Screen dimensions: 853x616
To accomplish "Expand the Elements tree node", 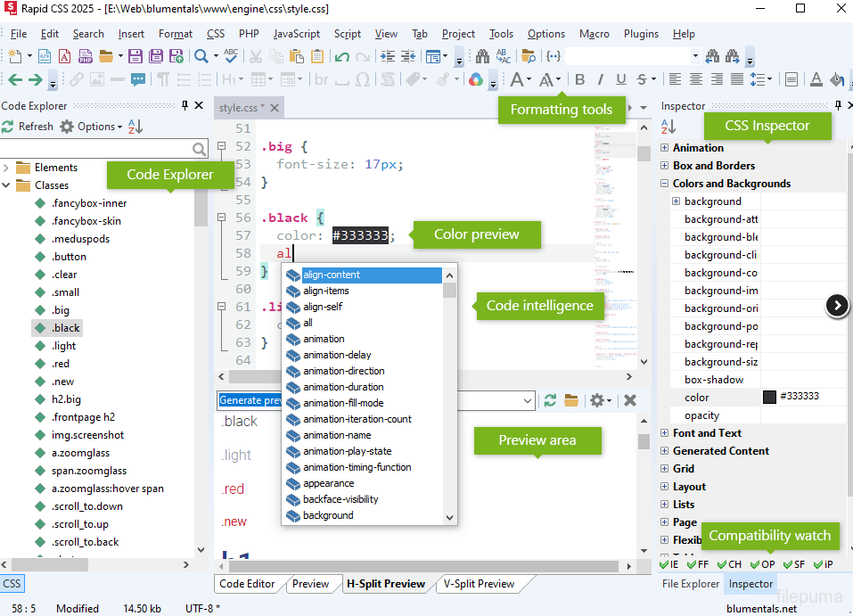I will click(6, 168).
